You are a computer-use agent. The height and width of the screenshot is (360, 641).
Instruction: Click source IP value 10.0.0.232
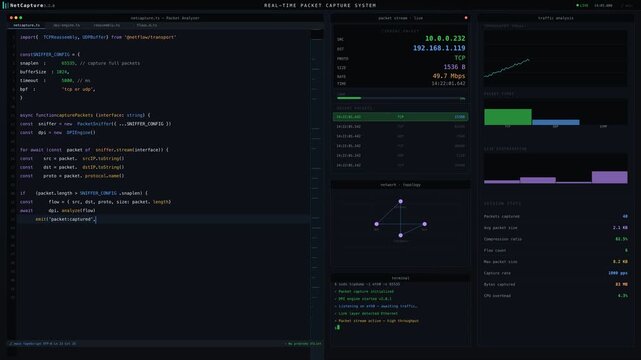[445, 38]
